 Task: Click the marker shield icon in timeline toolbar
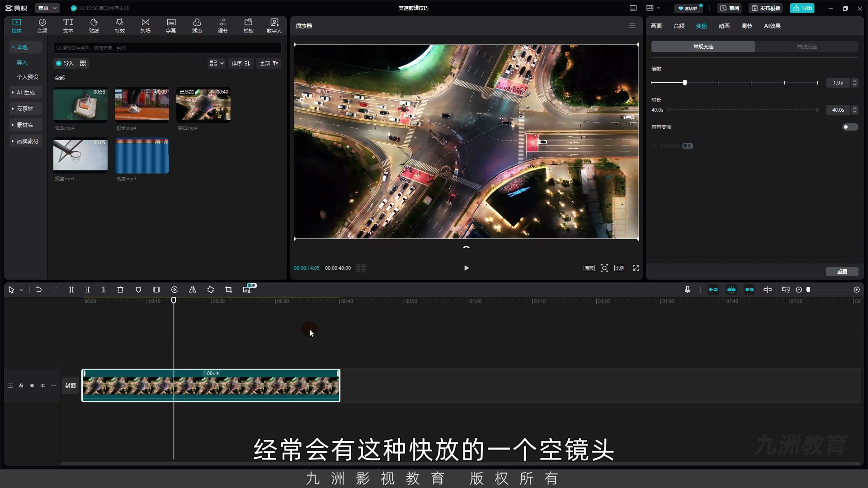pyautogui.click(x=138, y=290)
